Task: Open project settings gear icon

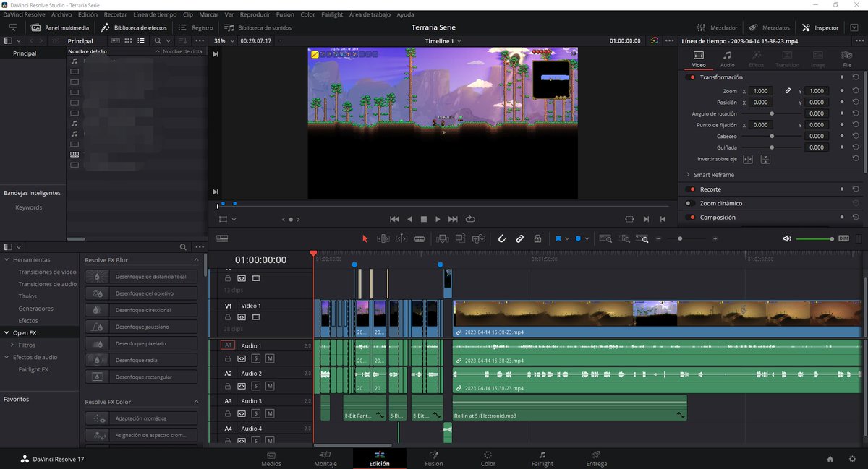Action: (x=851, y=459)
